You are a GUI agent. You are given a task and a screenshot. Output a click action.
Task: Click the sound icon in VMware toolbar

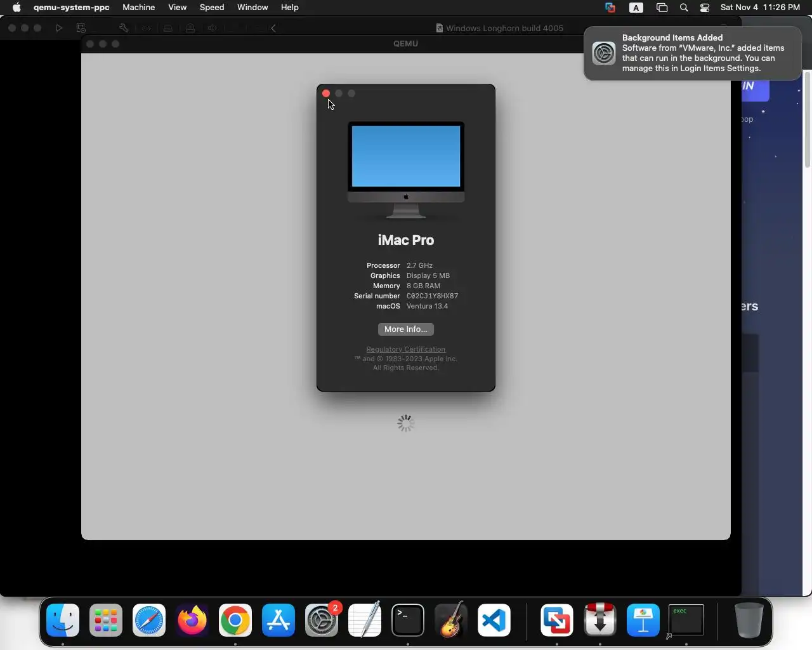[213, 28]
